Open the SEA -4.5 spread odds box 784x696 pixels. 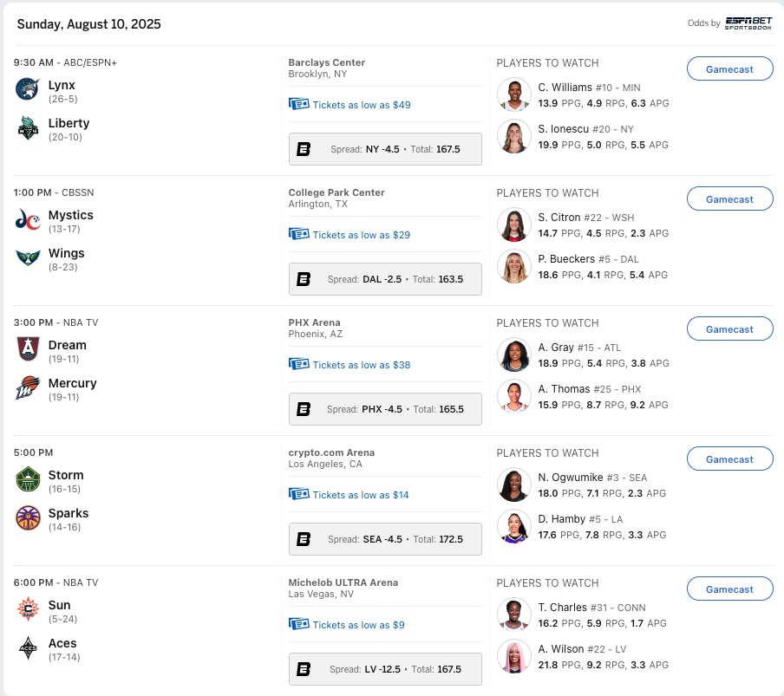[x=385, y=539]
